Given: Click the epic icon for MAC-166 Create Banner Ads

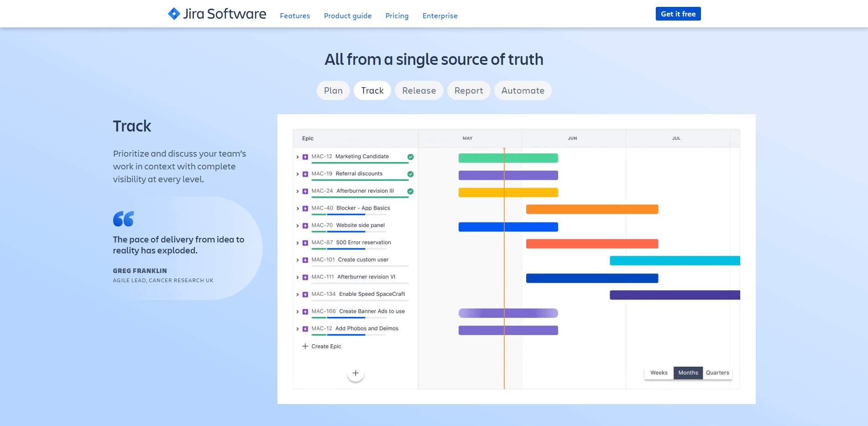Looking at the screenshot, I should [305, 312].
